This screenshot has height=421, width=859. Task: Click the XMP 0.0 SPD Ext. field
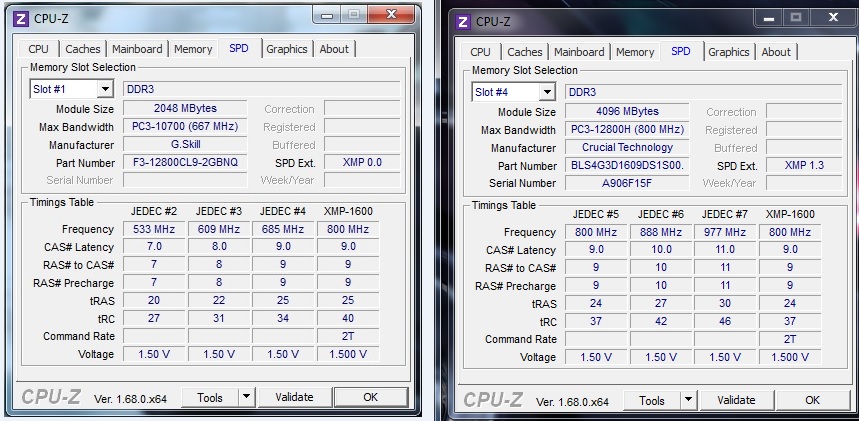[x=362, y=162]
